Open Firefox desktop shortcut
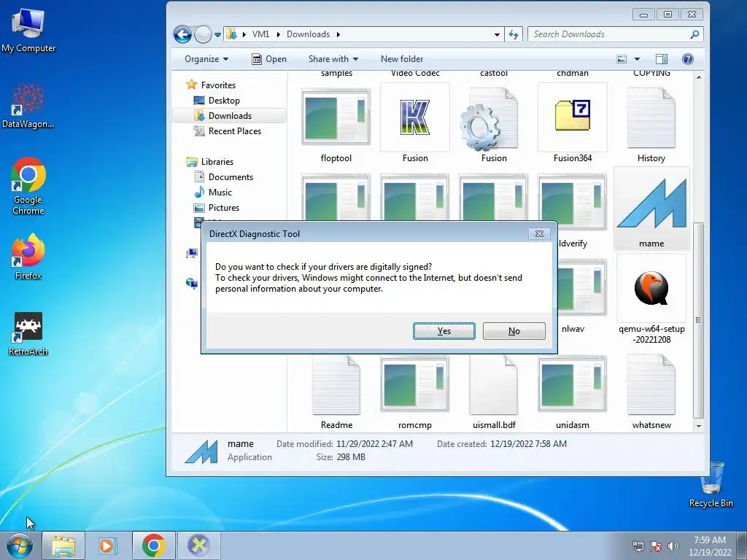The image size is (747, 560). pyautogui.click(x=28, y=256)
